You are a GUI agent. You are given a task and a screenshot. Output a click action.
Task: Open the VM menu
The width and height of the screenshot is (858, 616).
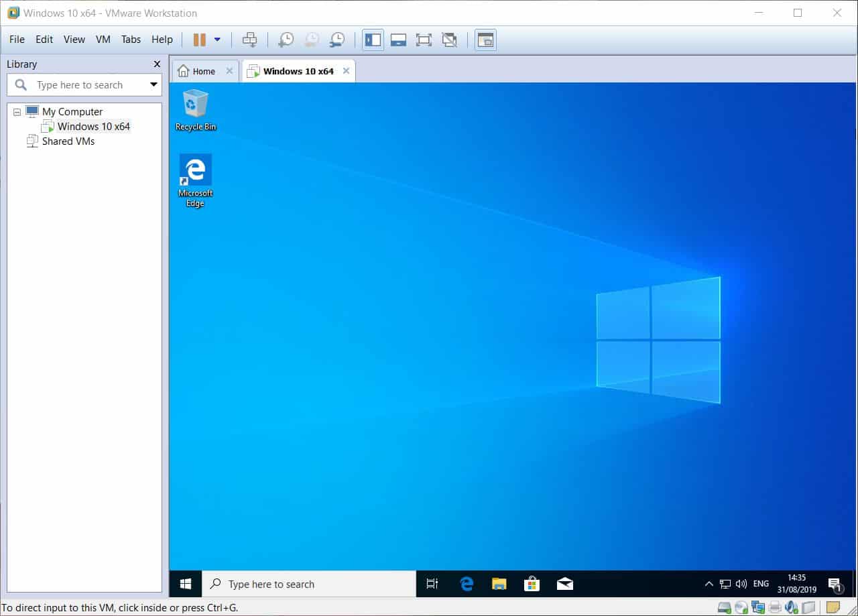pyautogui.click(x=103, y=40)
